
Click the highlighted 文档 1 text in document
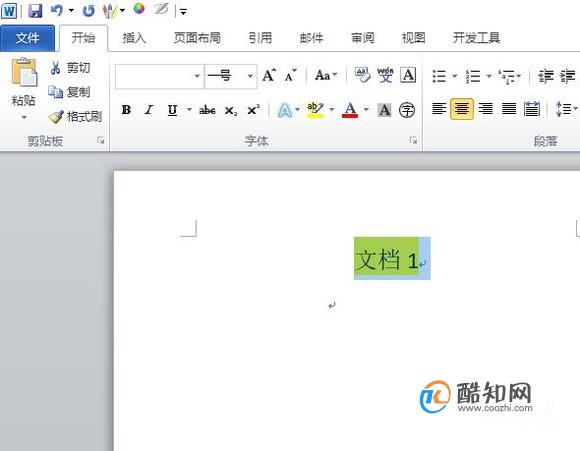coord(387,258)
